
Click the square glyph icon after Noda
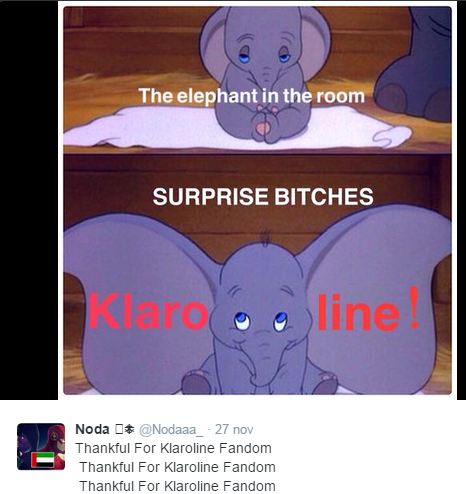pyautogui.click(x=119, y=429)
